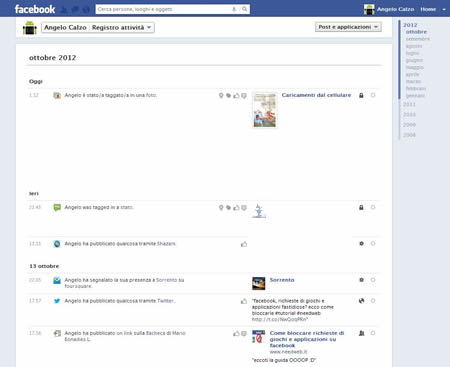The height and width of the screenshot is (367, 450).
Task: Select aprile in the month list
Action: pyautogui.click(x=412, y=74)
